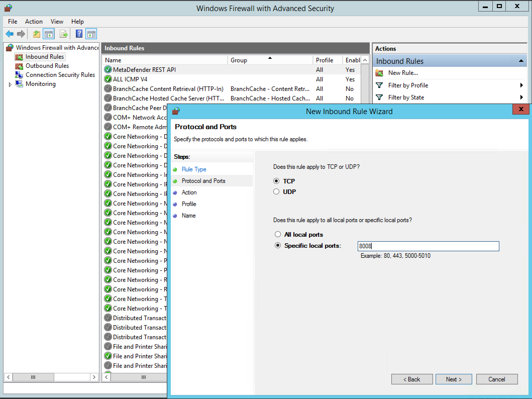
Task: Click the Name column header
Action: [165, 60]
